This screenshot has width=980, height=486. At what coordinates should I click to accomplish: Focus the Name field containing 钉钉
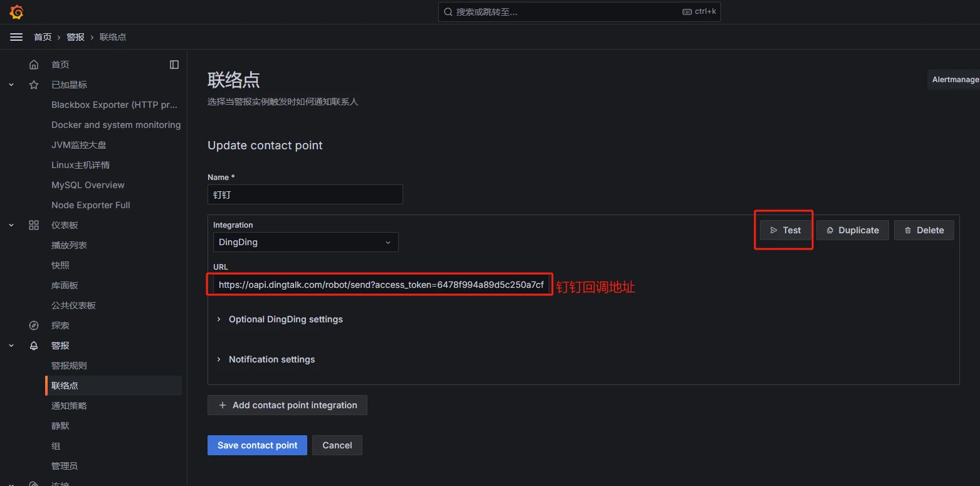[305, 194]
